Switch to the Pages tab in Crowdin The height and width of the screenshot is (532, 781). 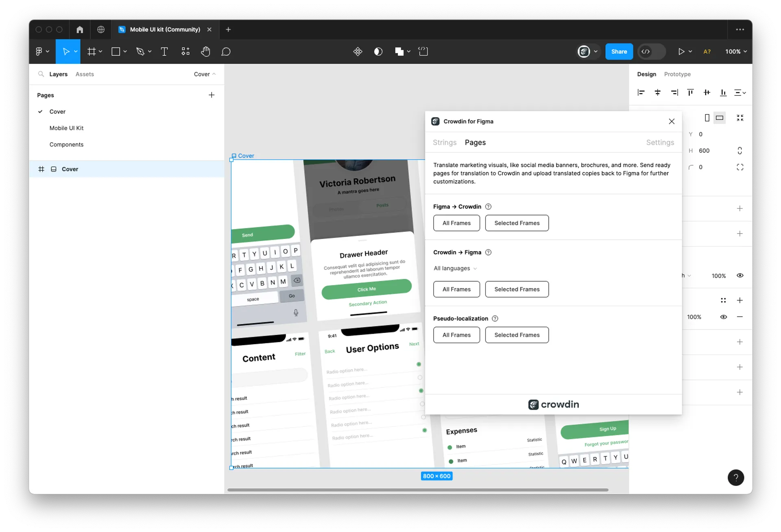[x=475, y=143]
